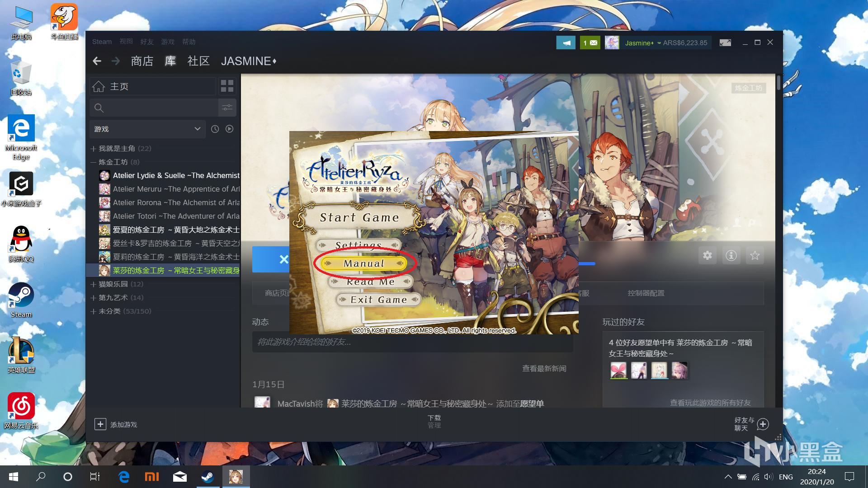This screenshot has width=868, height=488.
Task: Open the 视图 menu
Action: tap(126, 42)
